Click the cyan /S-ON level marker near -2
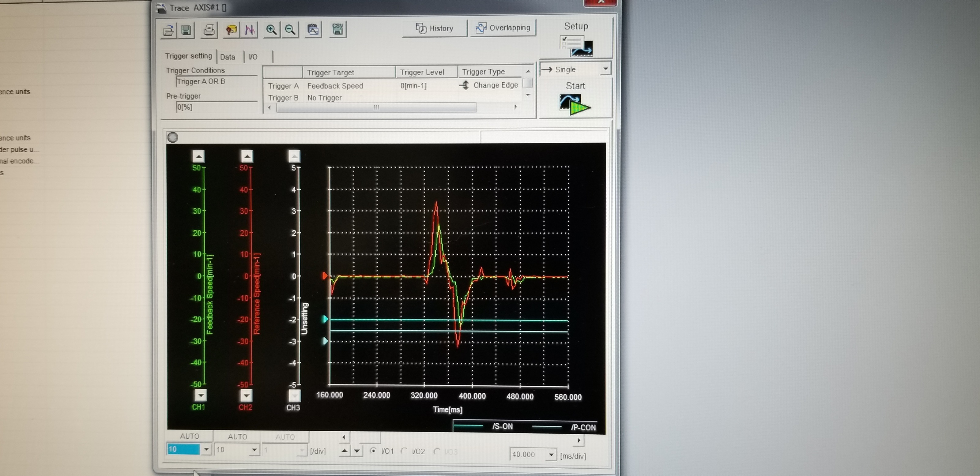Image resolution: width=980 pixels, height=476 pixels. coord(325,319)
